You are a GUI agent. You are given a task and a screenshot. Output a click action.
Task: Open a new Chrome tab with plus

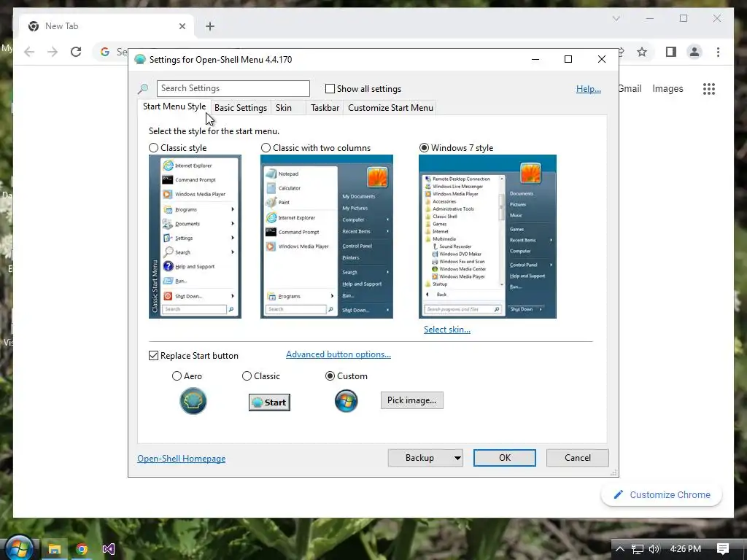tap(210, 26)
